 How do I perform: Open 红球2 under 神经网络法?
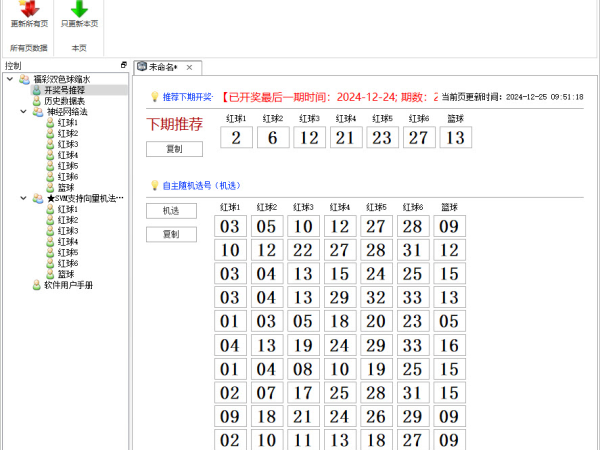(x=68, y=134)
